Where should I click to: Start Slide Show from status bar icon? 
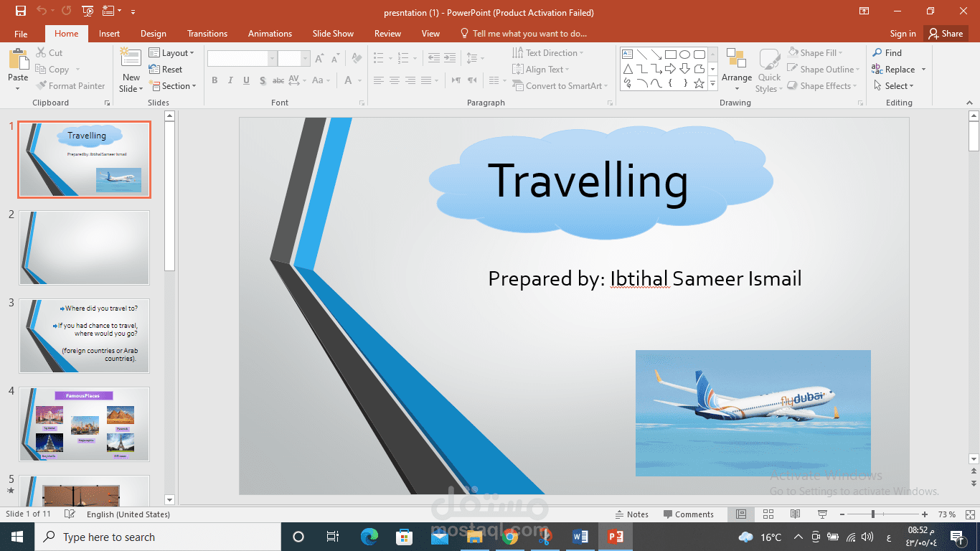[822, 514]
